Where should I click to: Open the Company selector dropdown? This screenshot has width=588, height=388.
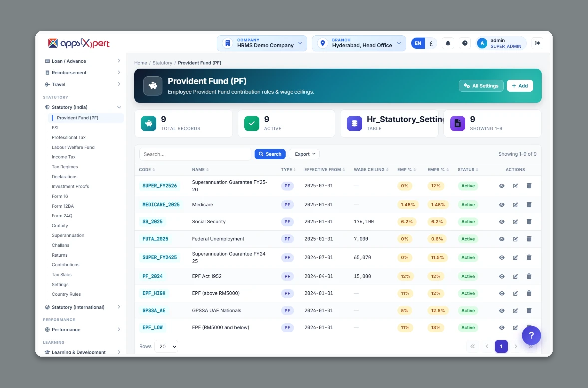(262, 43)
